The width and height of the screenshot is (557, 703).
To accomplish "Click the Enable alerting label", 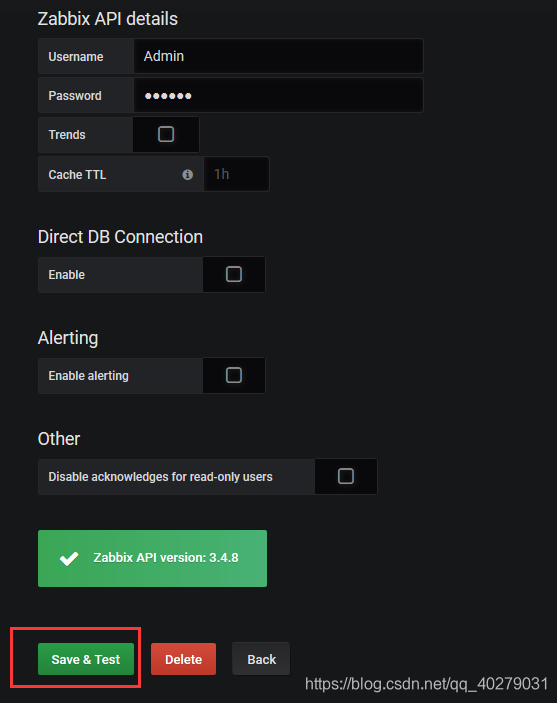I will point(88,376).
